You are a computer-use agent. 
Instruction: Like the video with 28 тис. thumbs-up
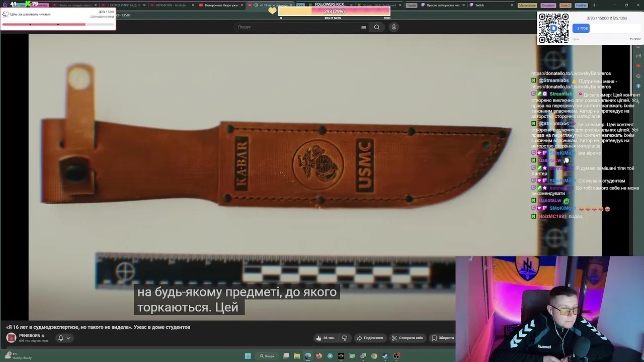(326, 338)
